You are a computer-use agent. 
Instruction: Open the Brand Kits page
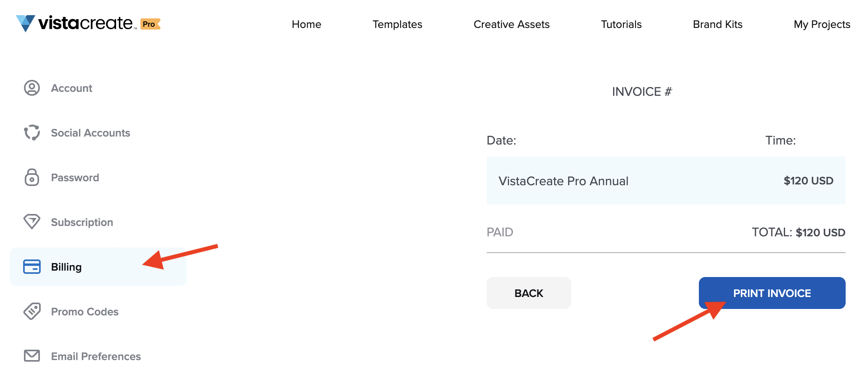pyautogui.click(x=718, y=24)
